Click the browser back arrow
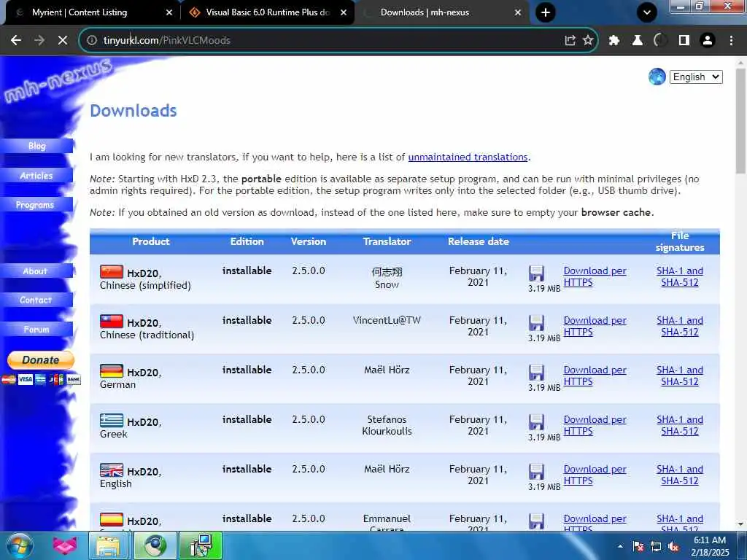The width and height of the screenshot is (747, 560). [16, 41]
